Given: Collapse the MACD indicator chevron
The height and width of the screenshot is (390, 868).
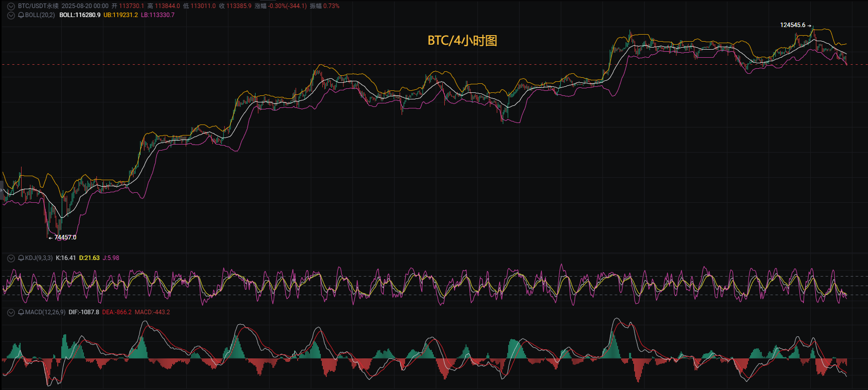Looking at the screenshot, I should coord(11,312).
